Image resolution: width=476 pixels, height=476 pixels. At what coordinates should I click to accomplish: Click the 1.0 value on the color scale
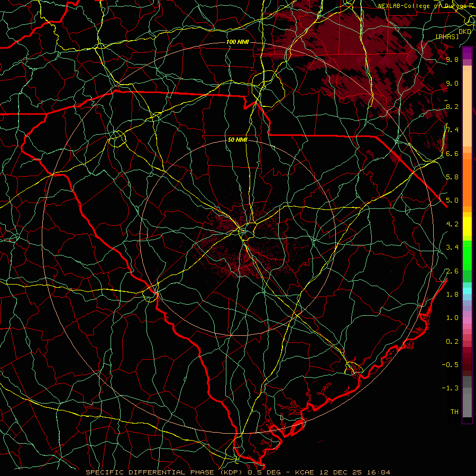point(452,318)
